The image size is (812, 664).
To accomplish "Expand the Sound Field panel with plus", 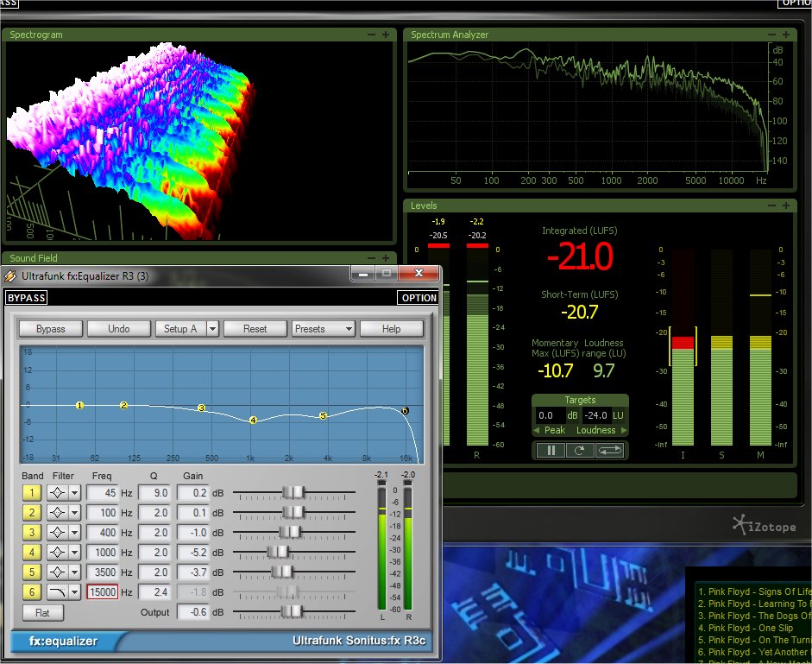I will (x=386, y=258).
